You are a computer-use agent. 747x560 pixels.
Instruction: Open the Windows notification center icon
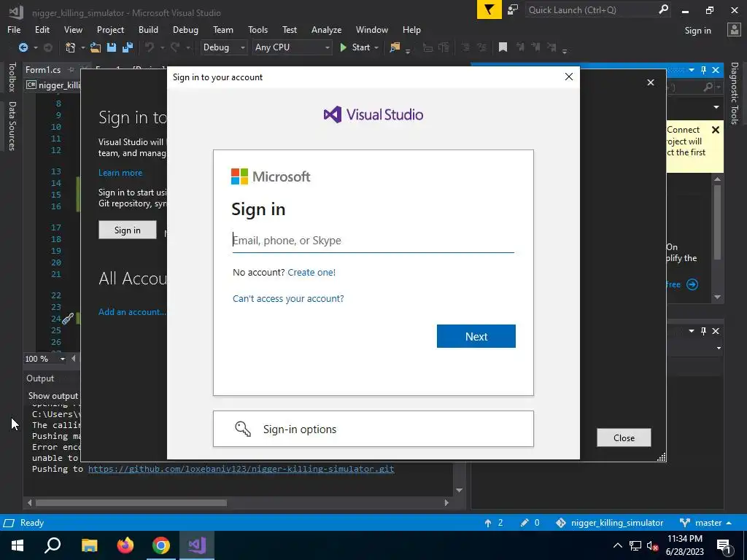tap(724, 546)
